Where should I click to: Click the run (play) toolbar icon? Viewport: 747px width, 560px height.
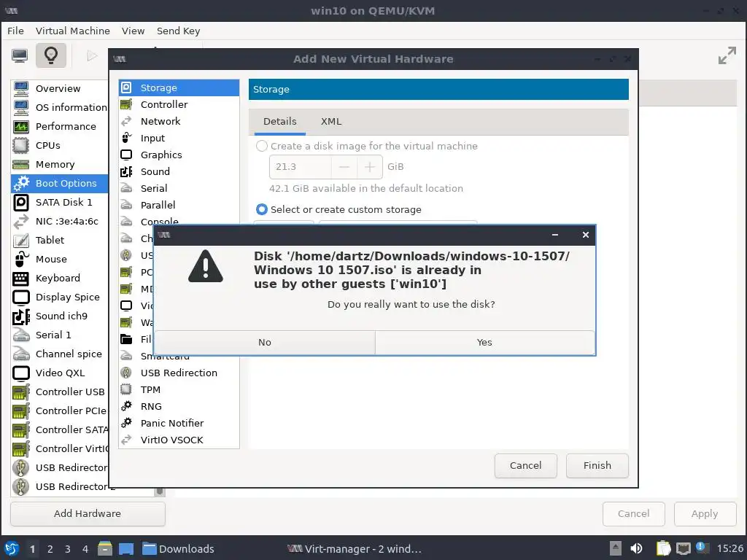coord(92,55)
